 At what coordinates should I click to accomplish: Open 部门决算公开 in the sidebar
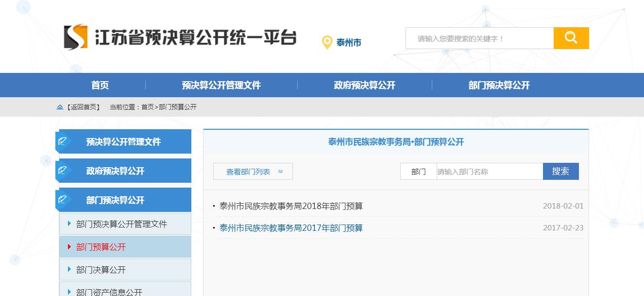click(x=101, y=270)
